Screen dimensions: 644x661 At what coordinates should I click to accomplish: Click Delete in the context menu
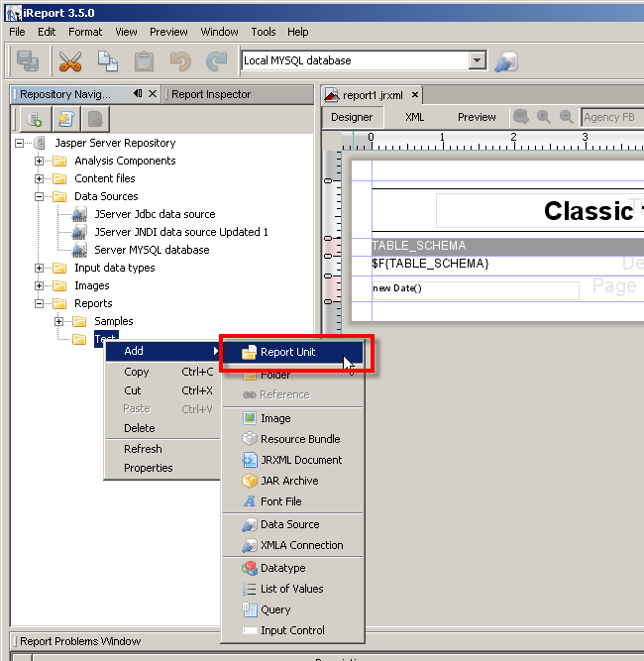[x=163, y=428]
